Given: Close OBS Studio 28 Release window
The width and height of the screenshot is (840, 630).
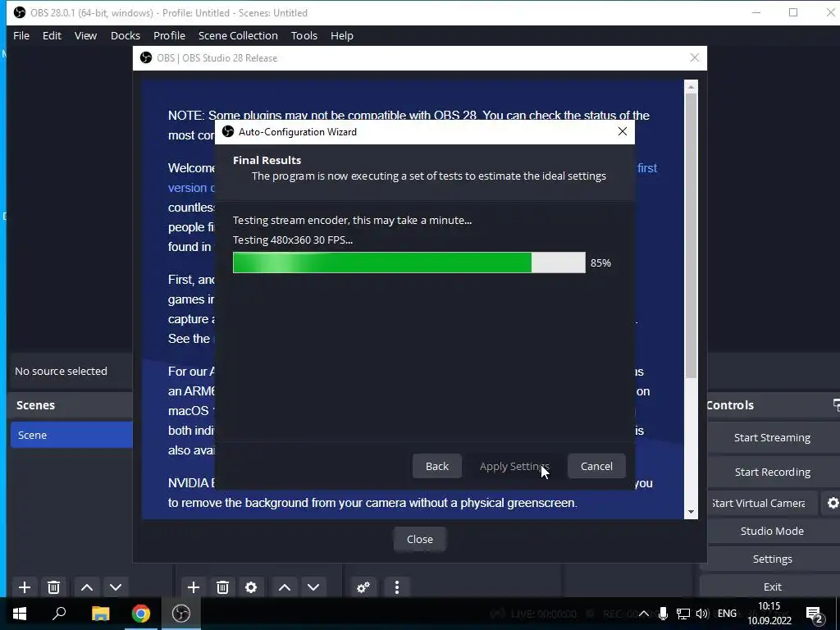Looking at the screenshot, I should coord(694,57).
